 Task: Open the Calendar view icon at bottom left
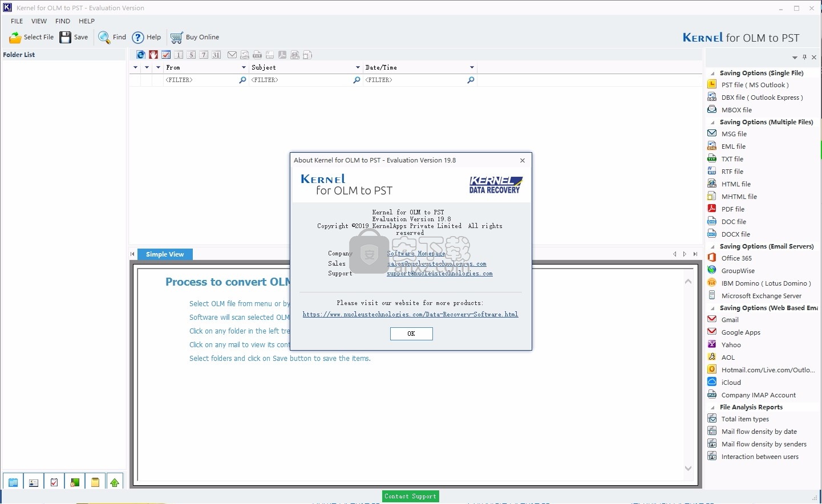(13, 482)
